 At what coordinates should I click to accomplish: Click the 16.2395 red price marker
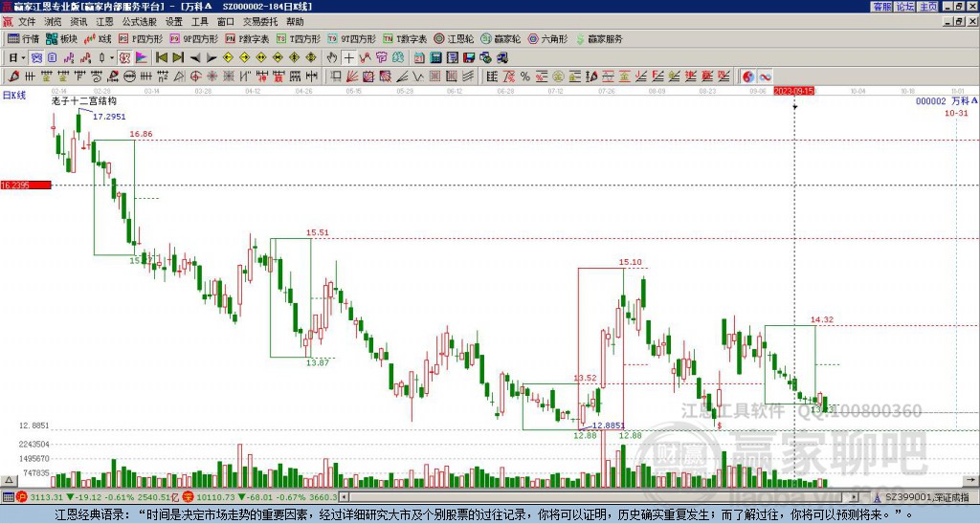pos(26,186)
